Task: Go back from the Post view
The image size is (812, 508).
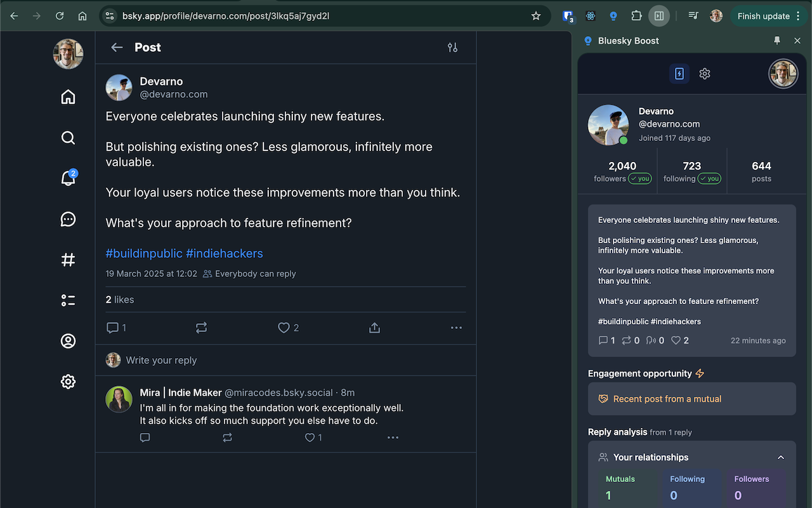Action: point(117,48)
